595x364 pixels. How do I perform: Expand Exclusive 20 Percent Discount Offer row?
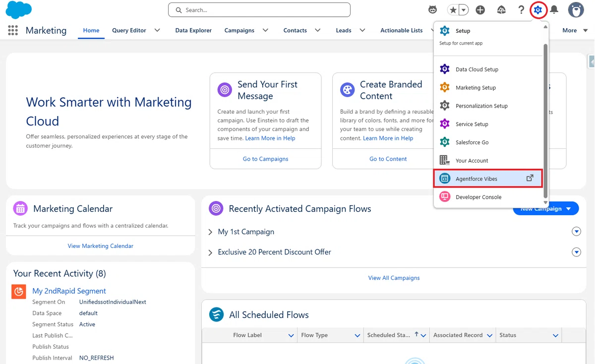(210, 252)
